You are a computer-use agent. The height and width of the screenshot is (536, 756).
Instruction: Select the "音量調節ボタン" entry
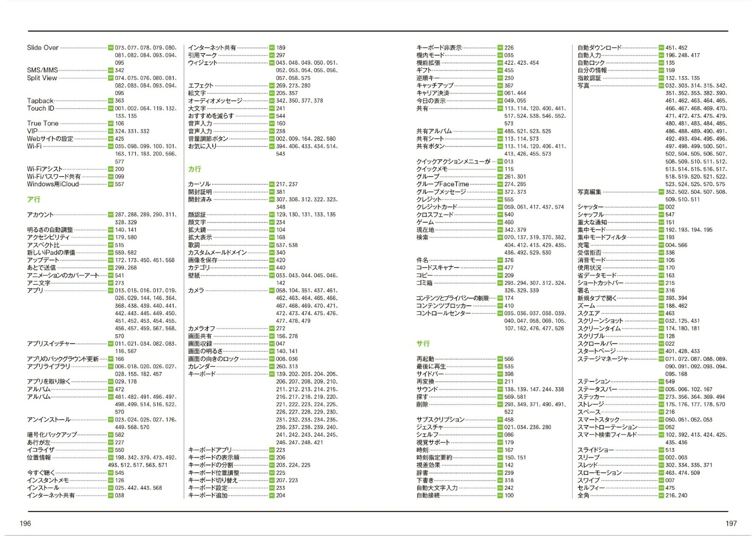pyautogui.click(x=208, y=139)
